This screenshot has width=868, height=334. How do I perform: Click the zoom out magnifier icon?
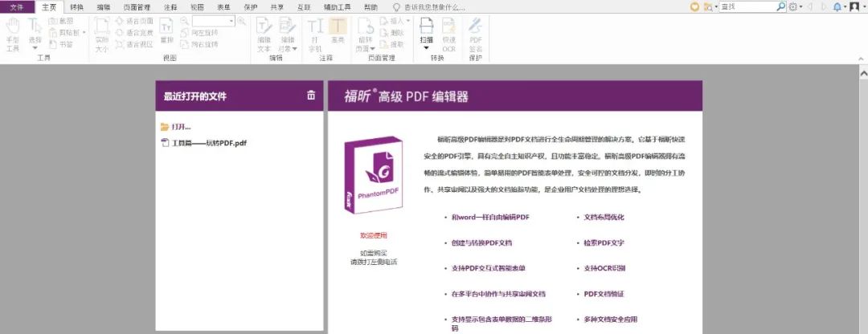184,21
